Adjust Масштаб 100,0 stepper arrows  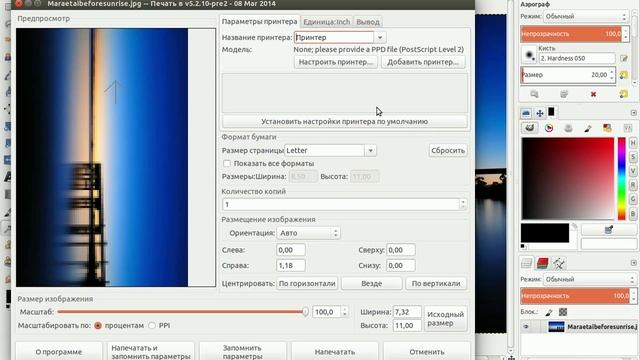345,312
